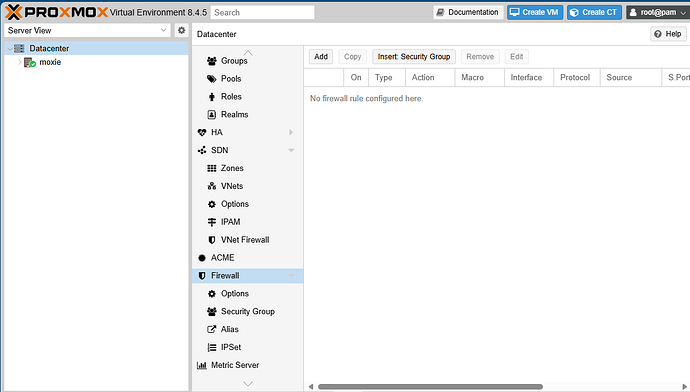Click the horizontal scrollbar thumb
The width and height of the screenshot is (690, 392).
point(430,387)
